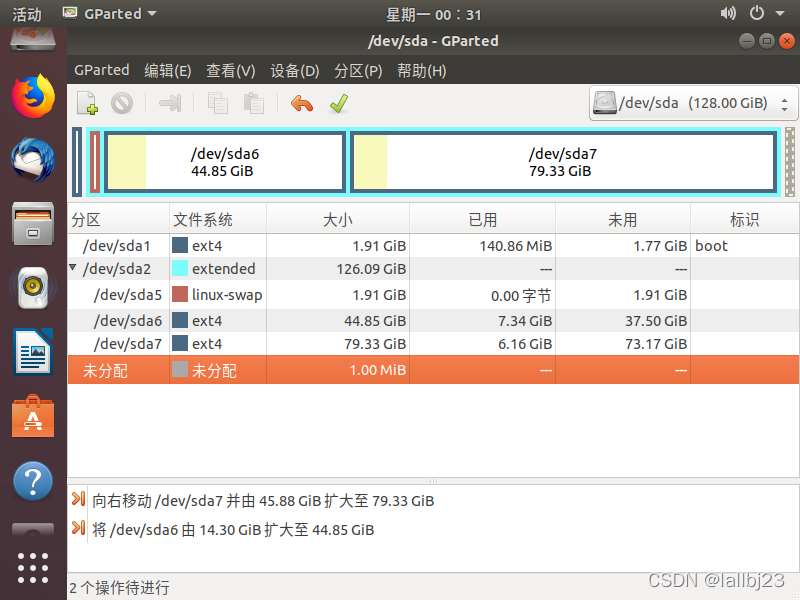Screen dimensions: 800x600
Task: Click pending operation moving /dev/sda7
Action: point(263,501)
